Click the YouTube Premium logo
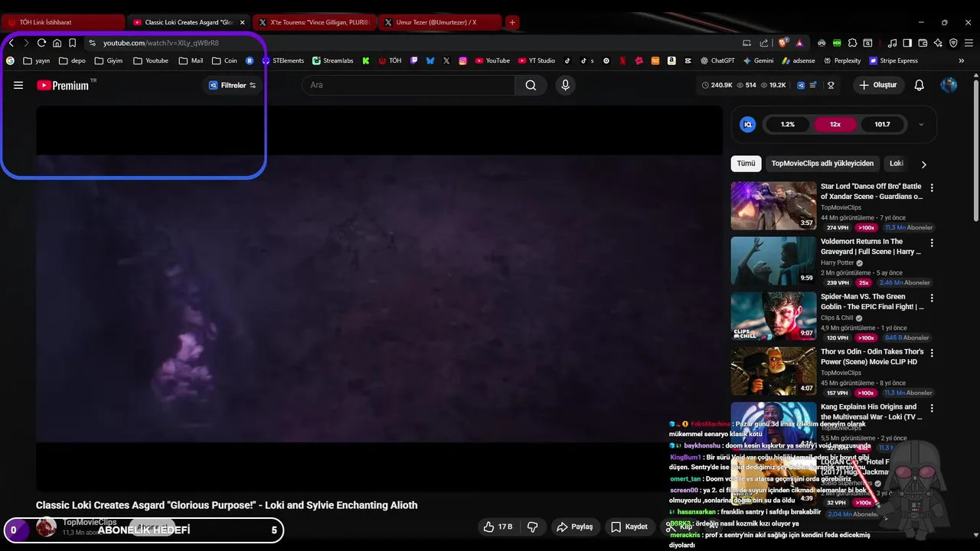This screenshot has width=980, height=551. pos(63,86)
